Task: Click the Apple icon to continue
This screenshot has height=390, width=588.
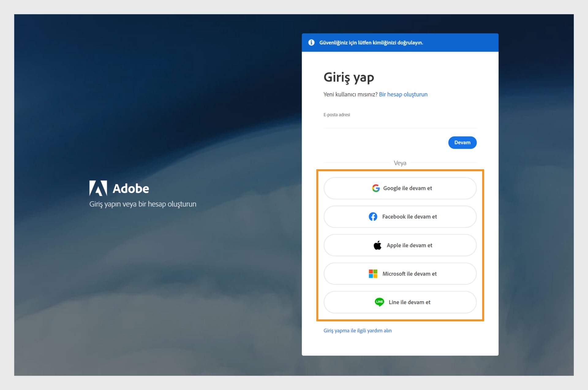Action: pos(377,245)
